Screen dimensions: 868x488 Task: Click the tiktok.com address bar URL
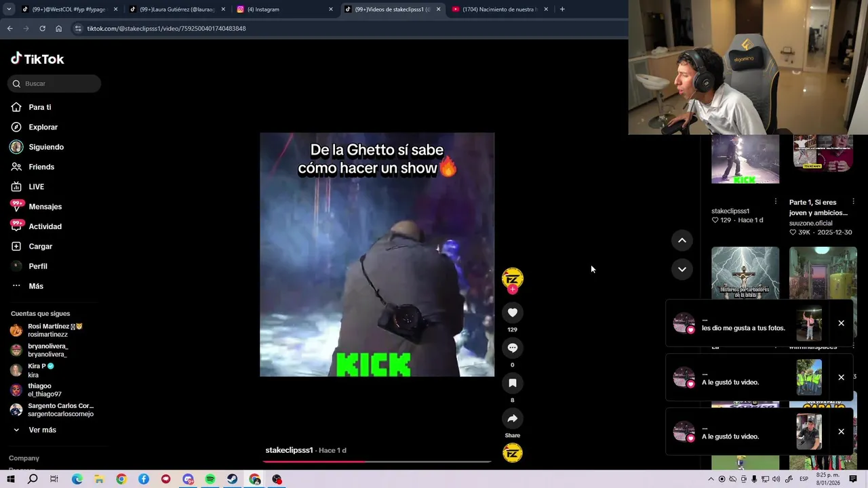tap(166, 28)
